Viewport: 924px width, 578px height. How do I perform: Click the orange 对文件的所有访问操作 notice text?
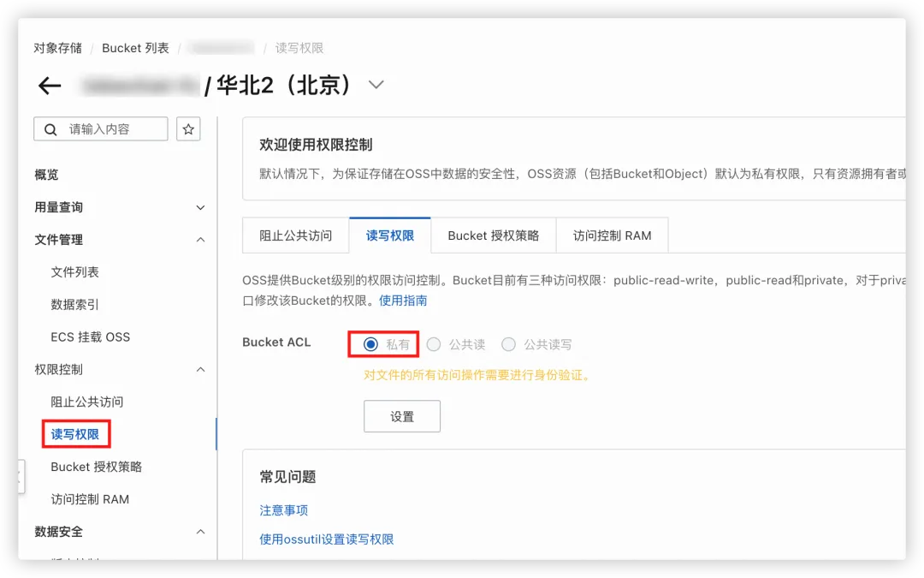[477, 375]
